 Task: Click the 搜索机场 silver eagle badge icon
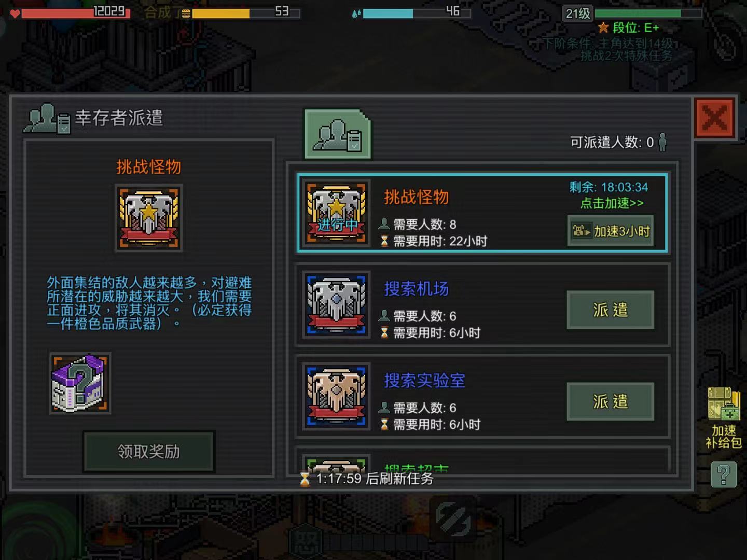(337, 304)
